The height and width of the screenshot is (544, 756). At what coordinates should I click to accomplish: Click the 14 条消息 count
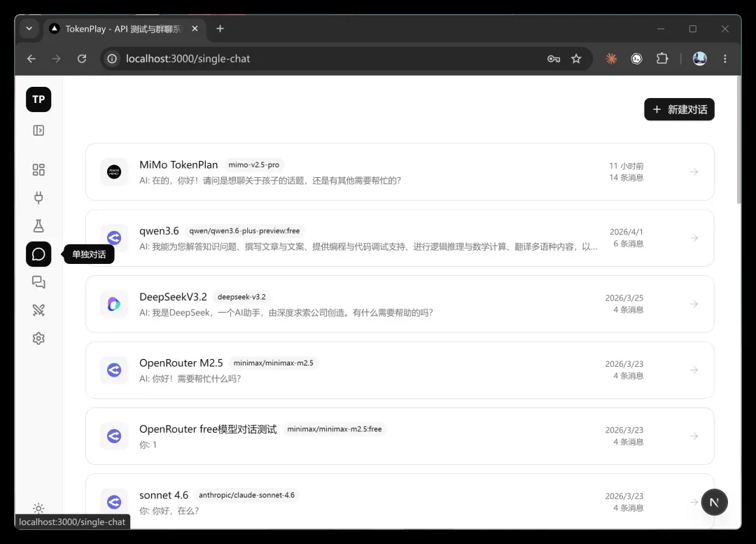click(626, 177)
